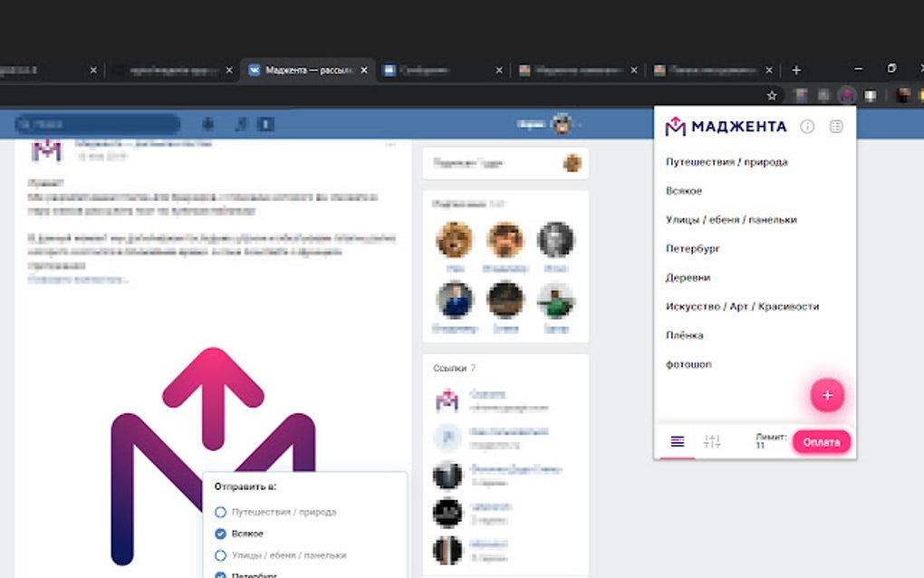Select Путешествия / природа in Маджента list
Screen dimensions: 924x578
pyautogui.click(x=727, y=162)
